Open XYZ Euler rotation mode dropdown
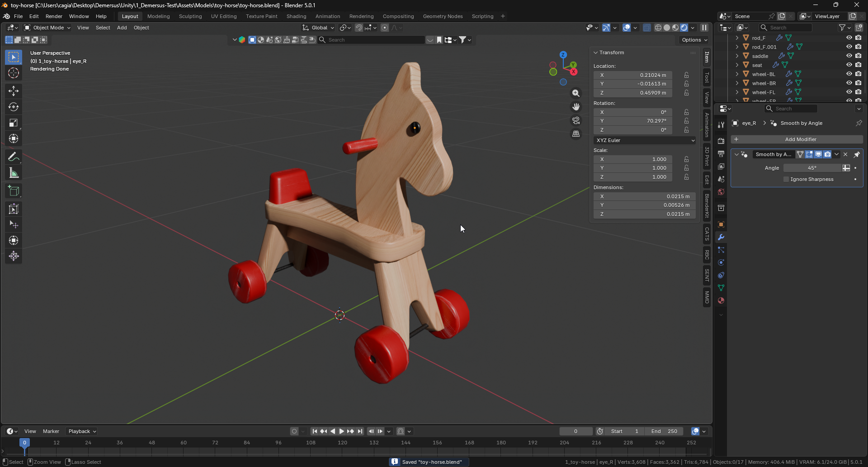 point(645,140)
